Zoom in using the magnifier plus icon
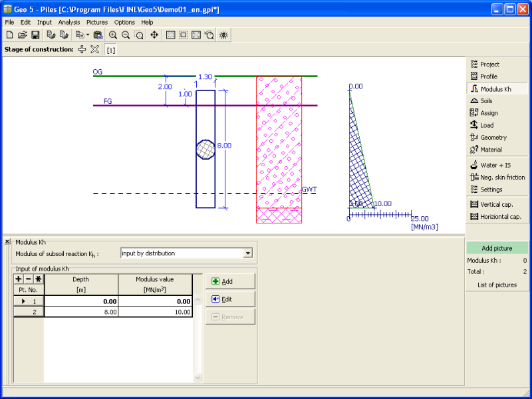This screenshot has width=532, height=399. 112,35
